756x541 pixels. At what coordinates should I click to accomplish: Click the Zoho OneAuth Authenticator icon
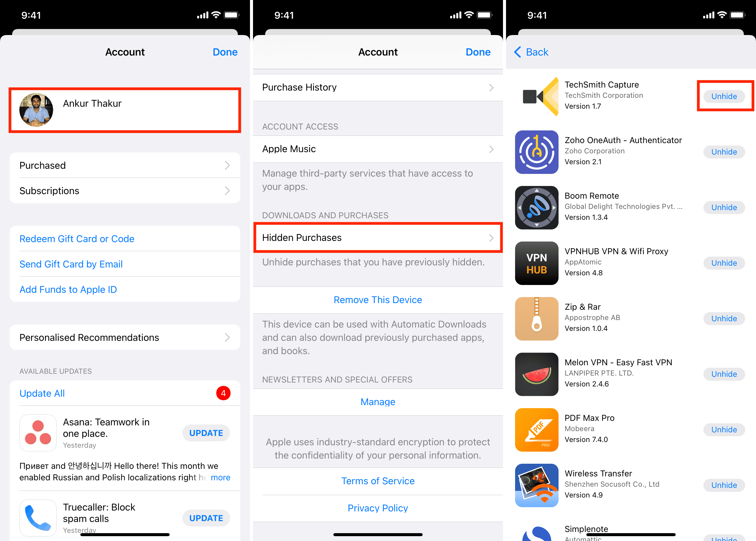click(x=537, y=152)
